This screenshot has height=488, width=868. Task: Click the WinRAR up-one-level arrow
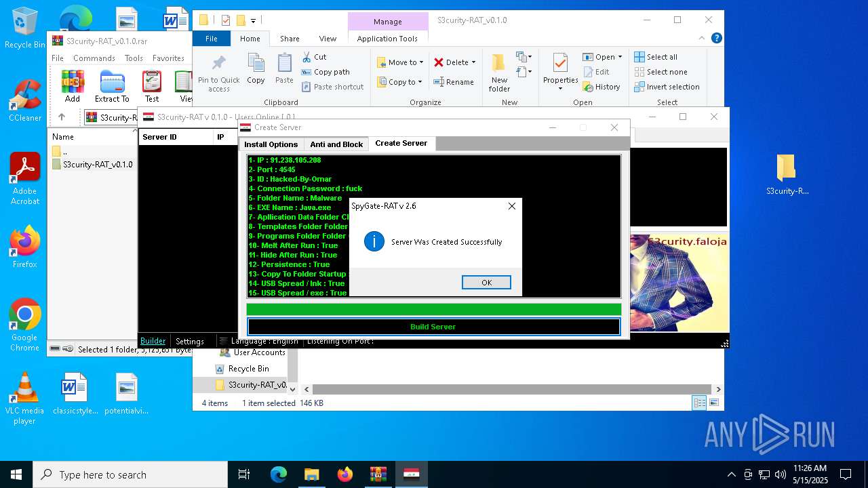61,117
